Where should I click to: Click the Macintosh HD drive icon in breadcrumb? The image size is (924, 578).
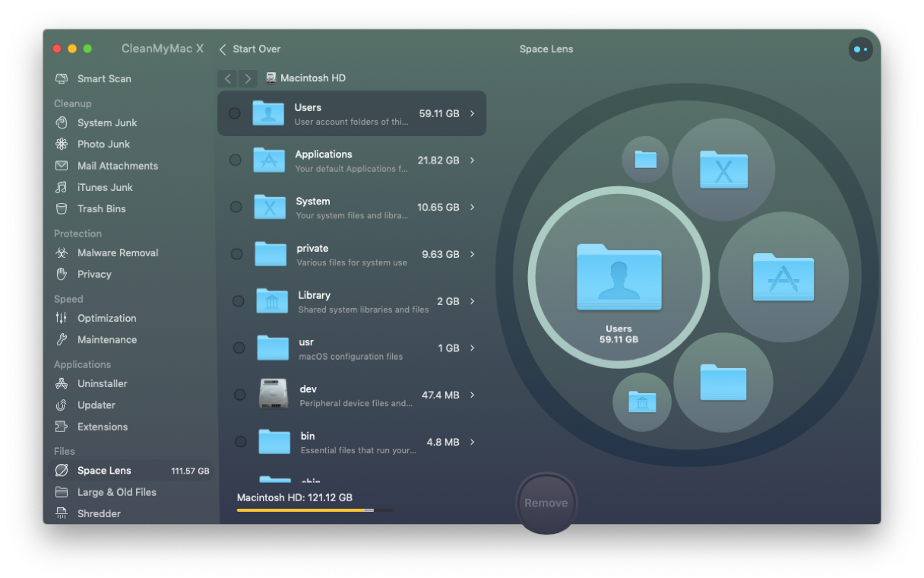click(271, 78)
